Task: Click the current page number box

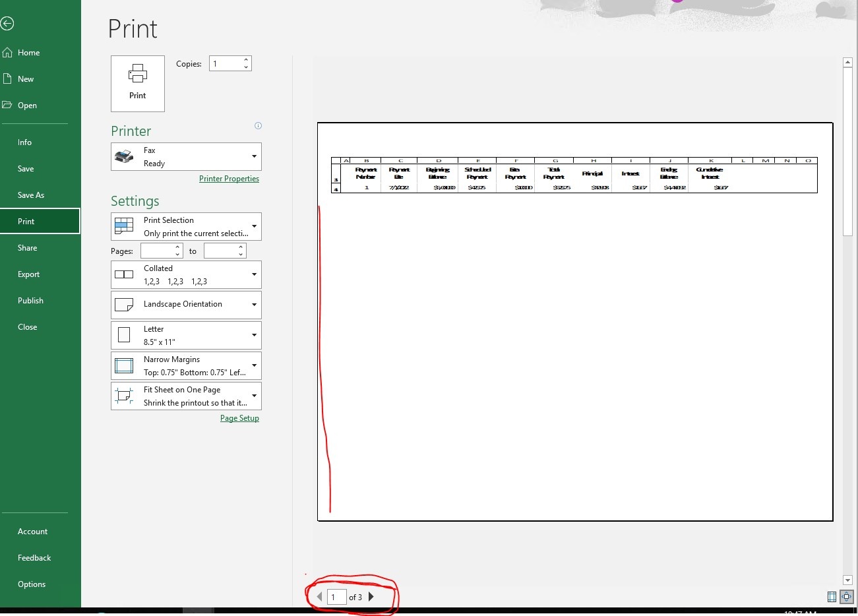Action: pos(336,597)
